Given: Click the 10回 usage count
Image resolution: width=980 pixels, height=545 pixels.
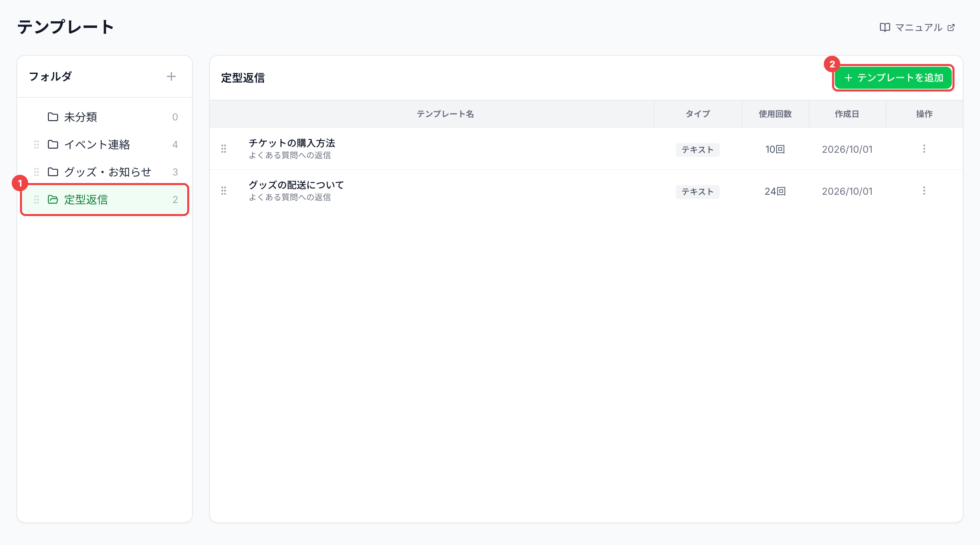Looking at the screenshot, I should click(775, 149).
